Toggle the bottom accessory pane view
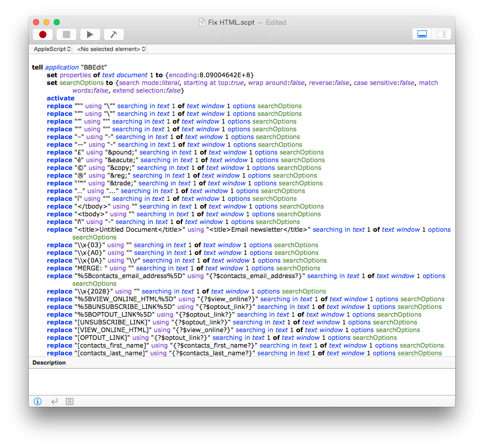The width and height of the screenshot is (484, 448). click(x=422, y=35)
